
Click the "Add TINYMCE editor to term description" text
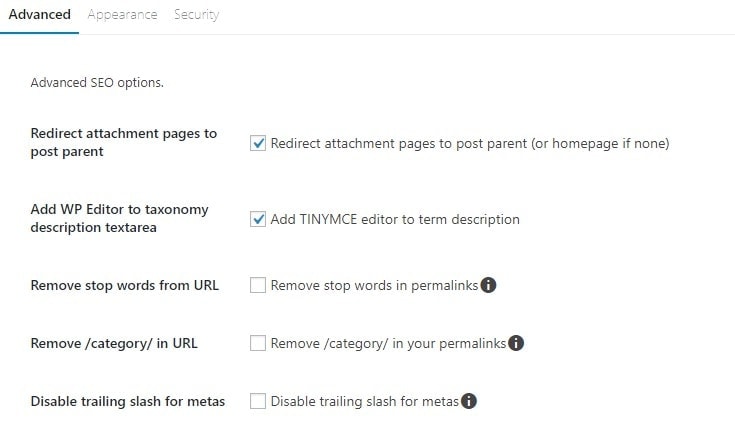tap(395, 219)
